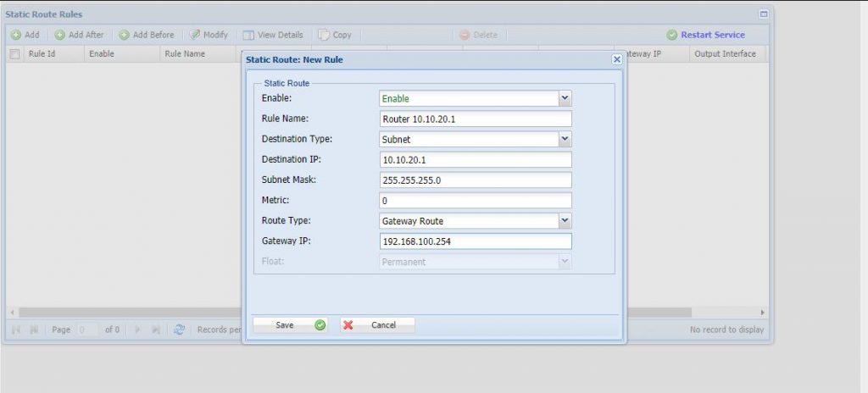Collapse the Static Route Rules panel
Image resolution: width=868 pixels, height=393 pixels.
coord(763,14)
